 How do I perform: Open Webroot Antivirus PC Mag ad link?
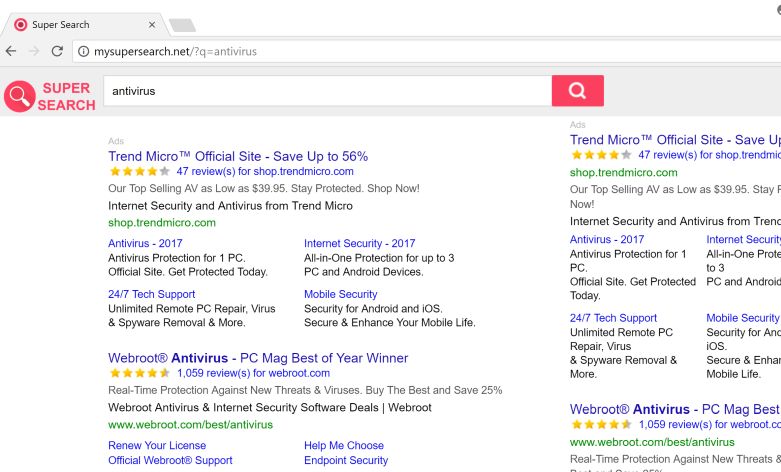[257, 357]
